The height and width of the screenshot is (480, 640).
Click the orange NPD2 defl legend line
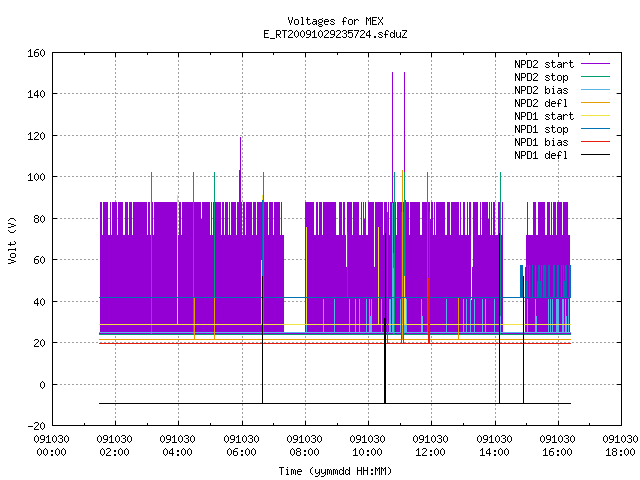(595, 102)
